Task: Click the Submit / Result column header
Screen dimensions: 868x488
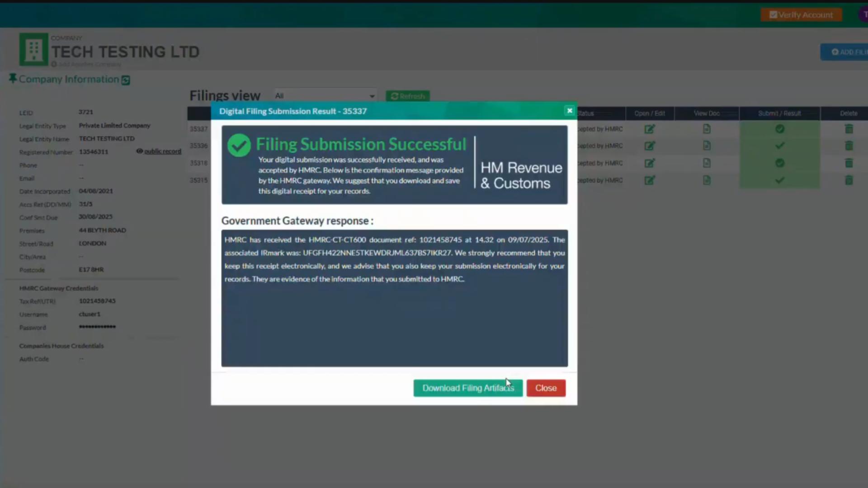Action: pos(779,113)
